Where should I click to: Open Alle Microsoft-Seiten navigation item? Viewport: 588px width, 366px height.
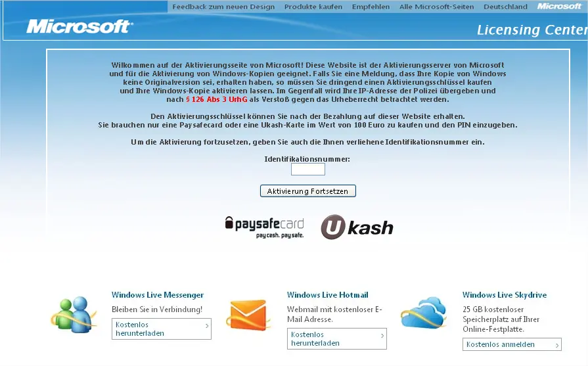click(436, 7)
